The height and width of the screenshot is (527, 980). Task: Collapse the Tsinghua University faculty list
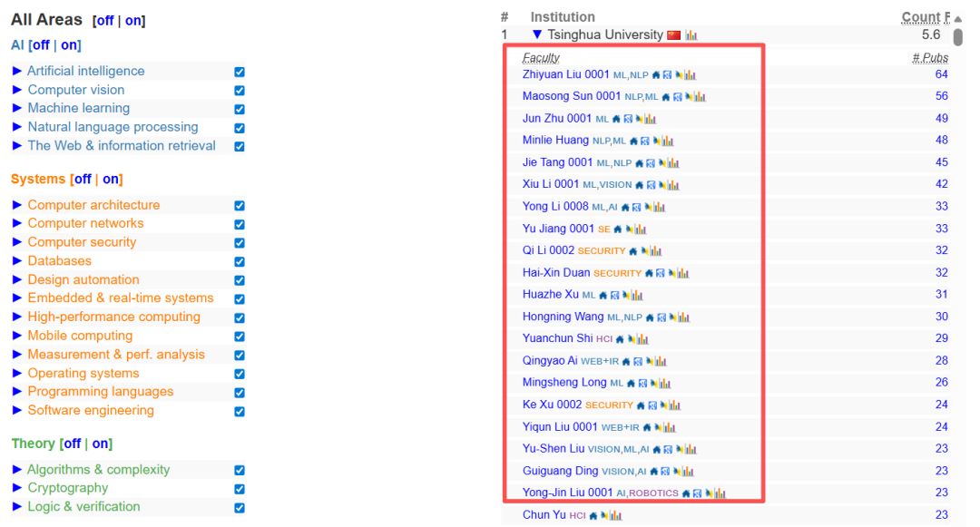tap(537, 34)
